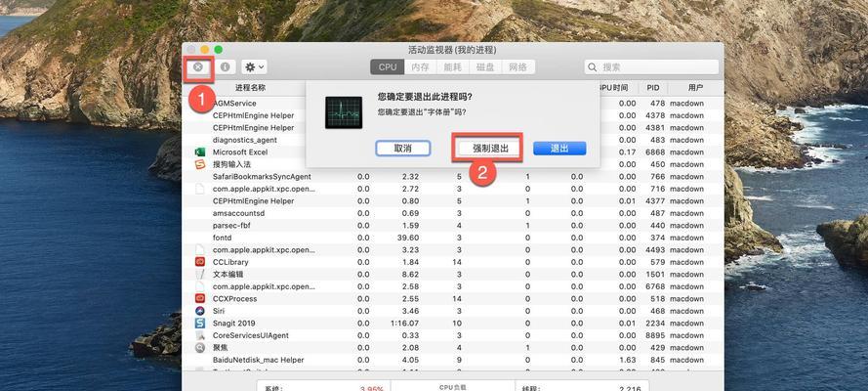
Task: Open the process info inspector button
Action: click(226, 67)
